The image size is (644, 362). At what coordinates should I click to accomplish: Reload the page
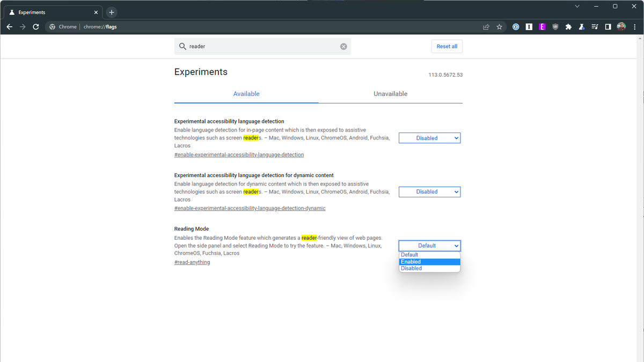coord(36,27)
